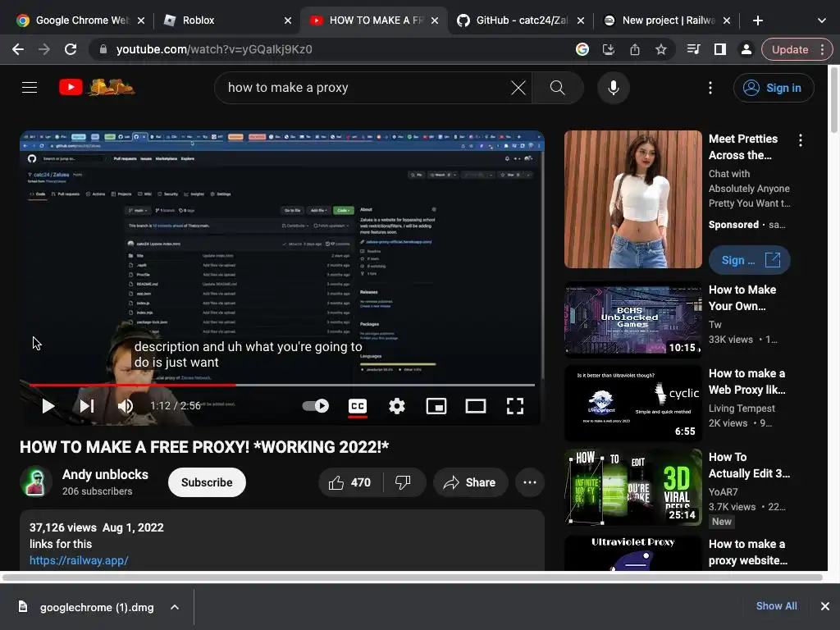Open the Ultraviolet Proxy video thumbnail
Viewport: 840px width, 630px height.
point(633,552)
